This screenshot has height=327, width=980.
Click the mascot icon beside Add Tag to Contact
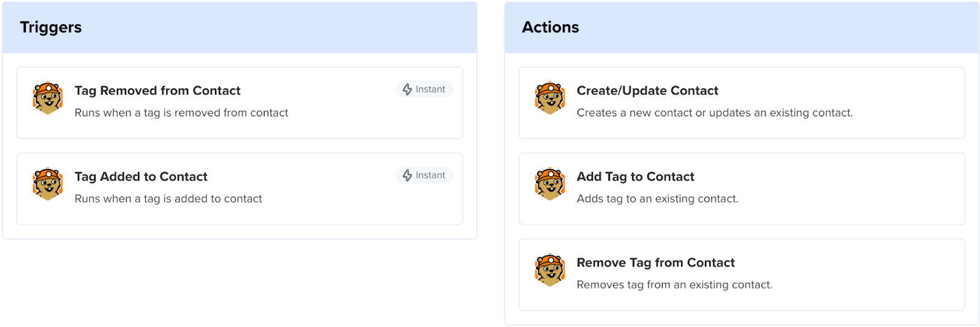point(550,184)
